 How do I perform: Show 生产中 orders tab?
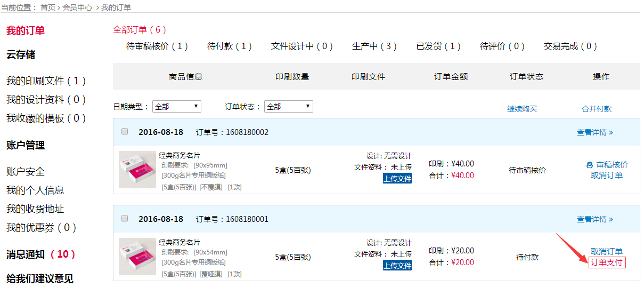click(374, 46)
